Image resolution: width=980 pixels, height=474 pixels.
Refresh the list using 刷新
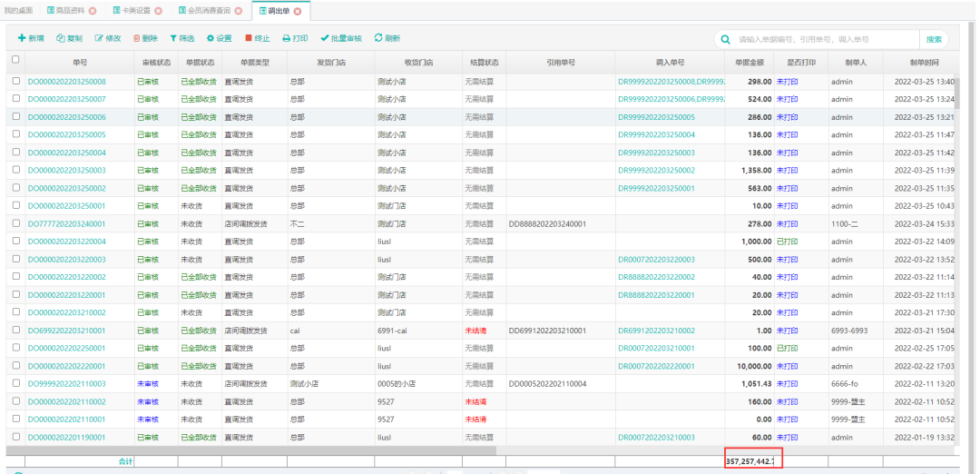[x=387, y=39]
